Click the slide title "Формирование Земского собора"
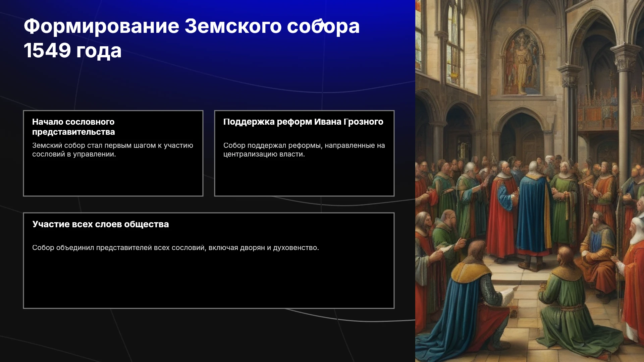The width and height of the screenshot is (644, 362). click(192, 26)
